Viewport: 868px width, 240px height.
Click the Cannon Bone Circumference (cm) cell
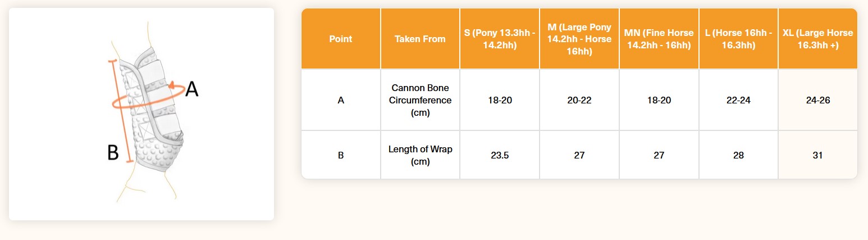tap(420, 100)
